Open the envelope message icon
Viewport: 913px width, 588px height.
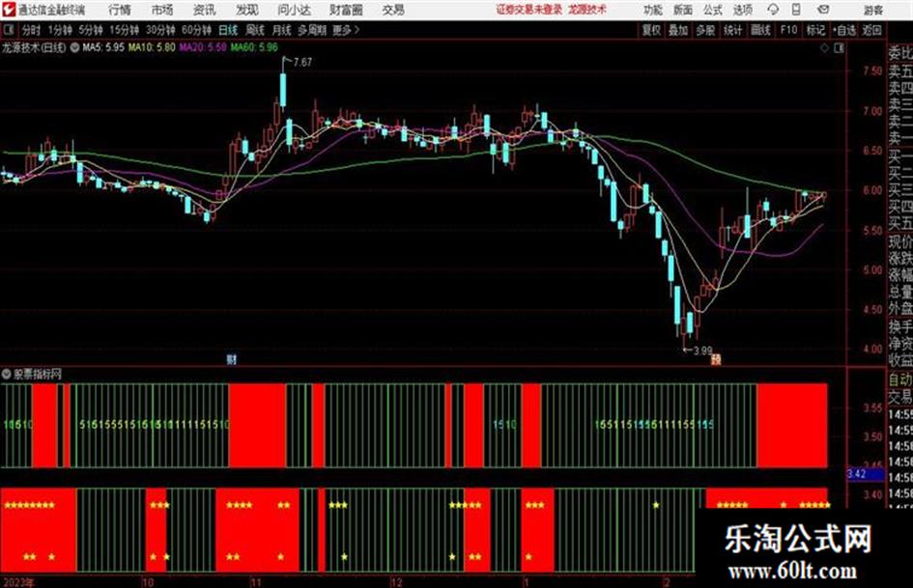pyautogui.click(x=823, y=10)
